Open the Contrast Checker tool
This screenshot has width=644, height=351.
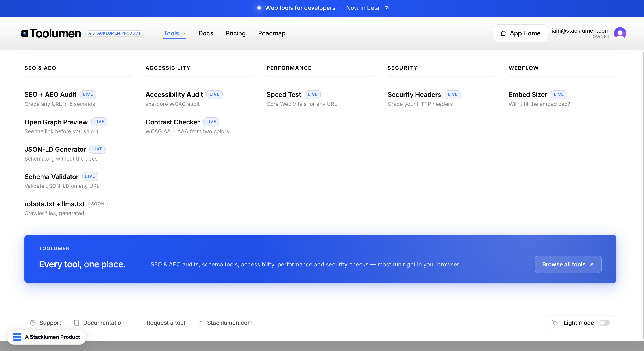click(x=172, y=122)
